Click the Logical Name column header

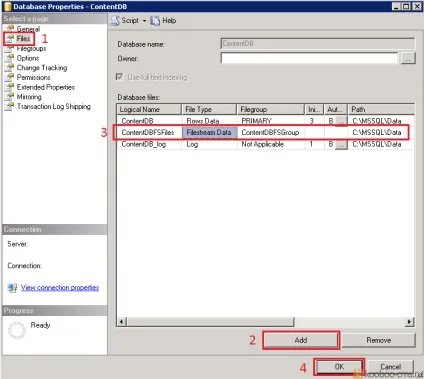(x=149, y=109)
